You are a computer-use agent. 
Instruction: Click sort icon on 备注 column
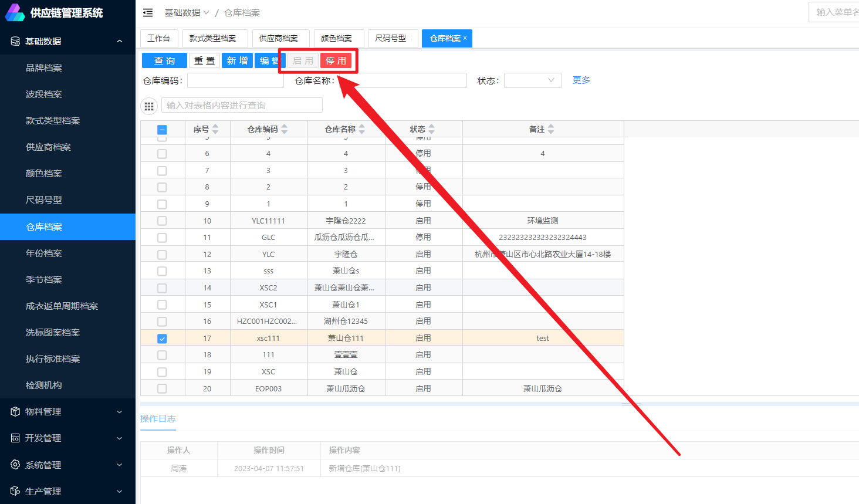[x=551, y=129]
